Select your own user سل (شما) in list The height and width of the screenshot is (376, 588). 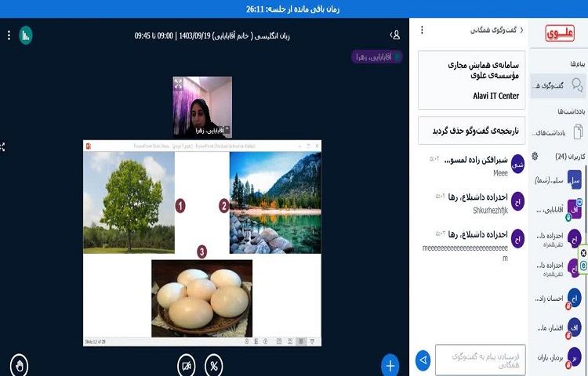click(558, 180)
